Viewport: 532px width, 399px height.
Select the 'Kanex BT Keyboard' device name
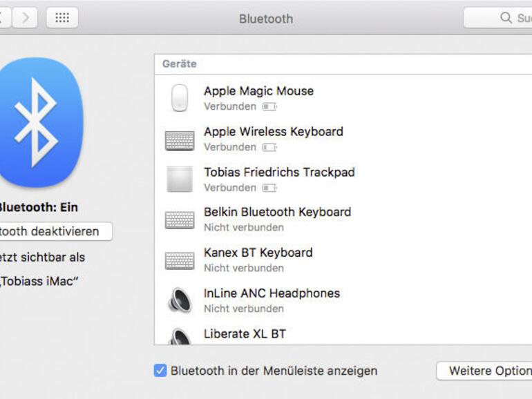coord(258,253)
